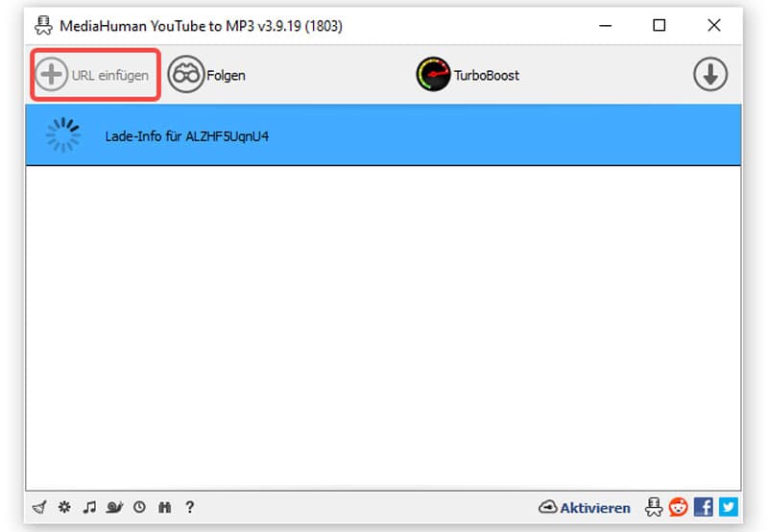Close the MediaHuman YouTube to MP3 window
The height and width of the screenshot is (532, 768).
pyautogui.click(x=714, y=26)
